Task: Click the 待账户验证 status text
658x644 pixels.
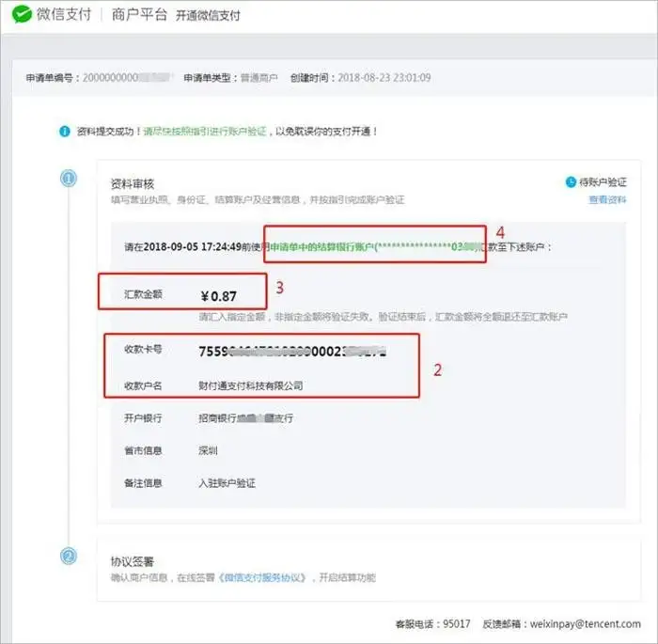Action: pos(603,182)
